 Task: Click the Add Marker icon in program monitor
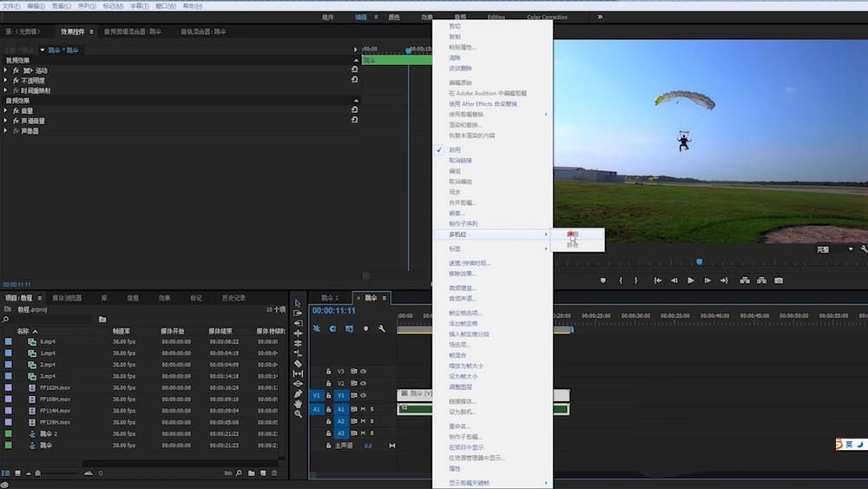click(602, 281)
